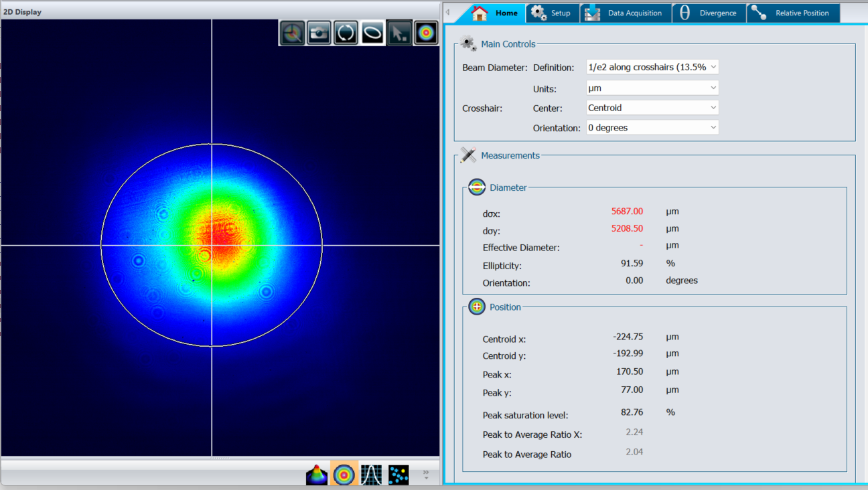This screenshot has width=868, height=490.
Task: Go to the Divergence tab
Action: click(x=709, y=13)
